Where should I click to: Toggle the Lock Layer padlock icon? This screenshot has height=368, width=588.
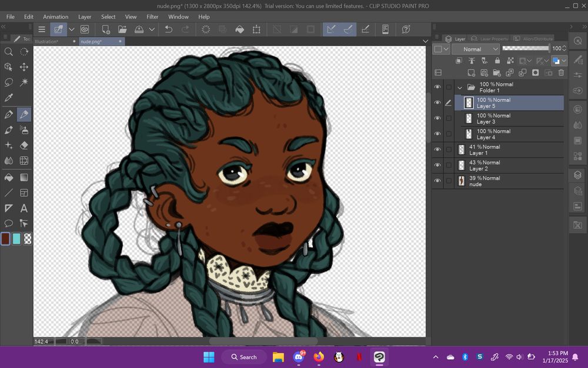pos(497,61)
